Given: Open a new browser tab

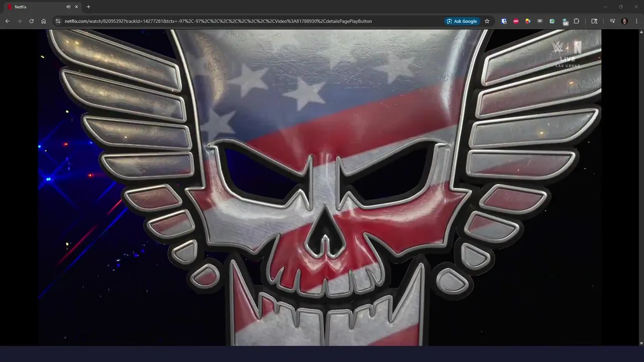Looking at the screenshot, I should [x=89, y=7].
